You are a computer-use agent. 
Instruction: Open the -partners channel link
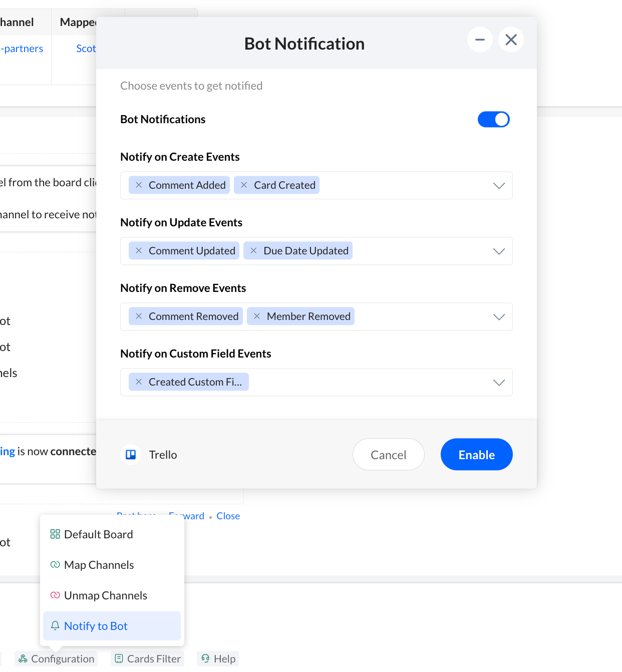[22, 49]
